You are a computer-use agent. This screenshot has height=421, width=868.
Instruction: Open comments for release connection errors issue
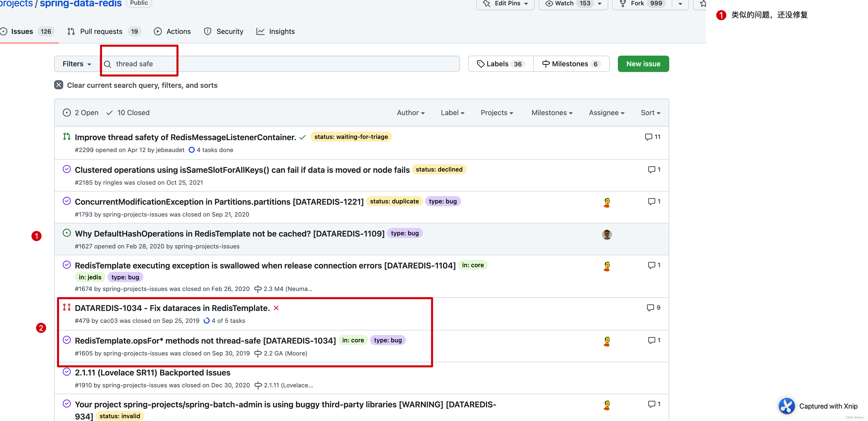point(654,265)
